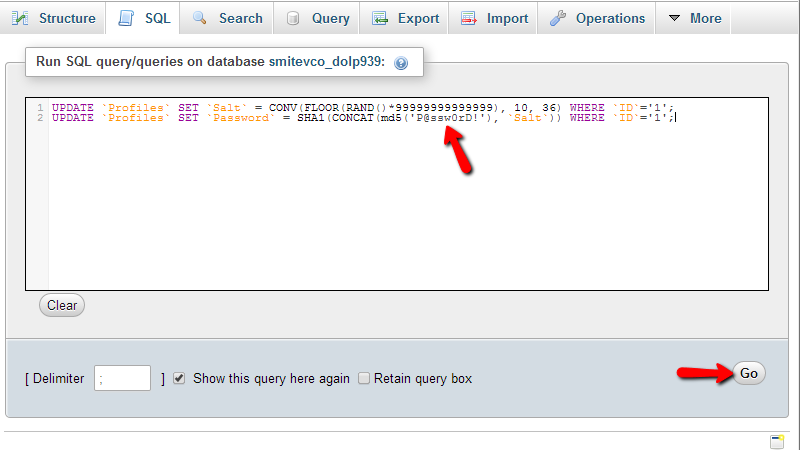Open the Structure tab
Viewport: 800px width, 450px height.
(53, 18)
